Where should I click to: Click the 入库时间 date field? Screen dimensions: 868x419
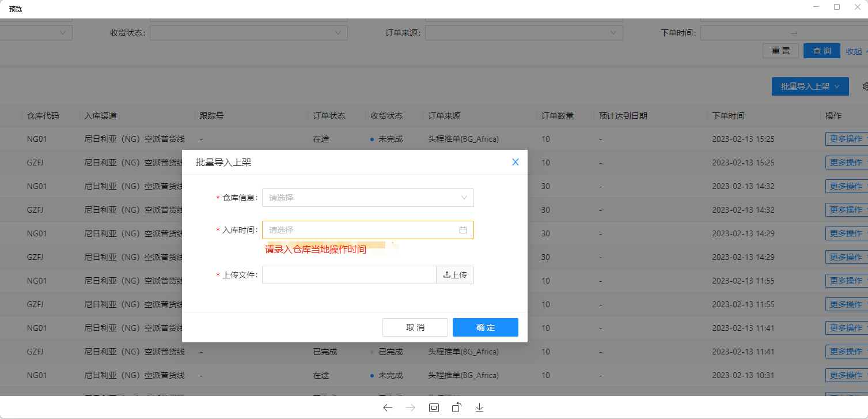pos(368,230)
